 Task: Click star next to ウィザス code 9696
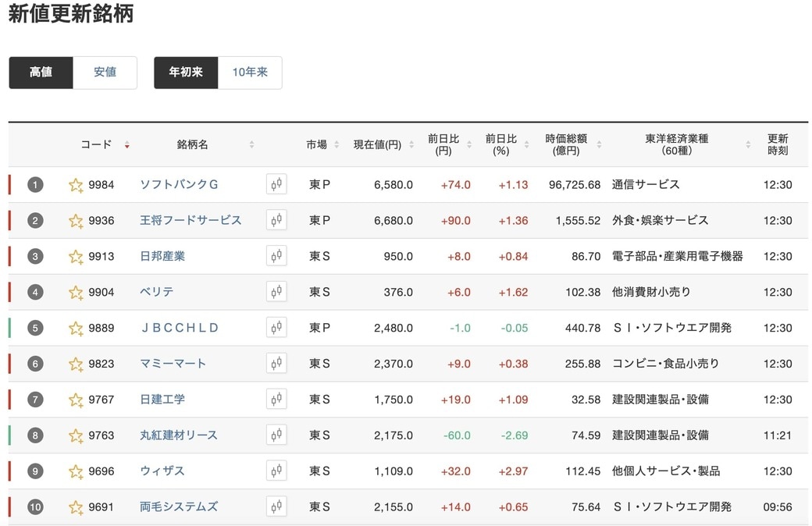tap(76, 471)
